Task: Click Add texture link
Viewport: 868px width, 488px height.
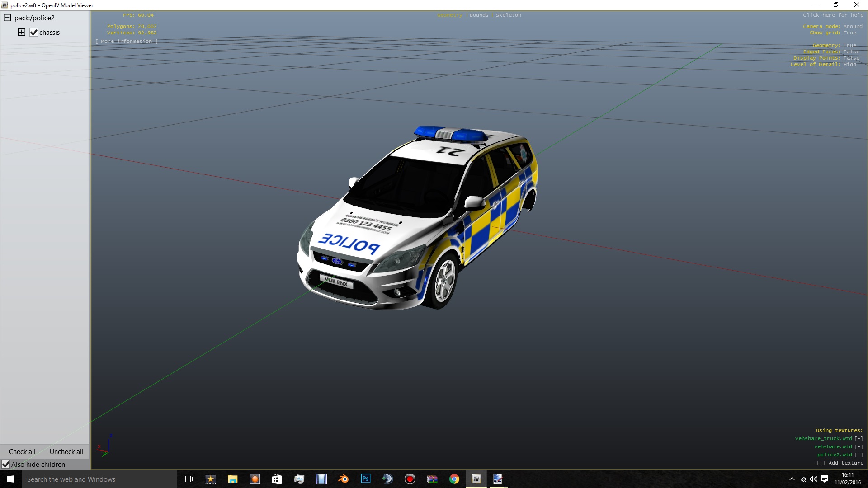Action: 841,463
